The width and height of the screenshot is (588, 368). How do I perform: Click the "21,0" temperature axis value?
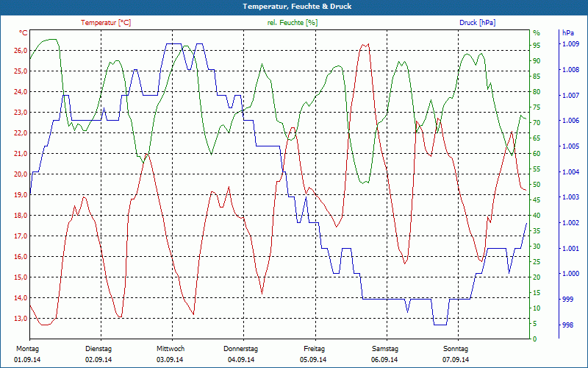click(21, 154)
